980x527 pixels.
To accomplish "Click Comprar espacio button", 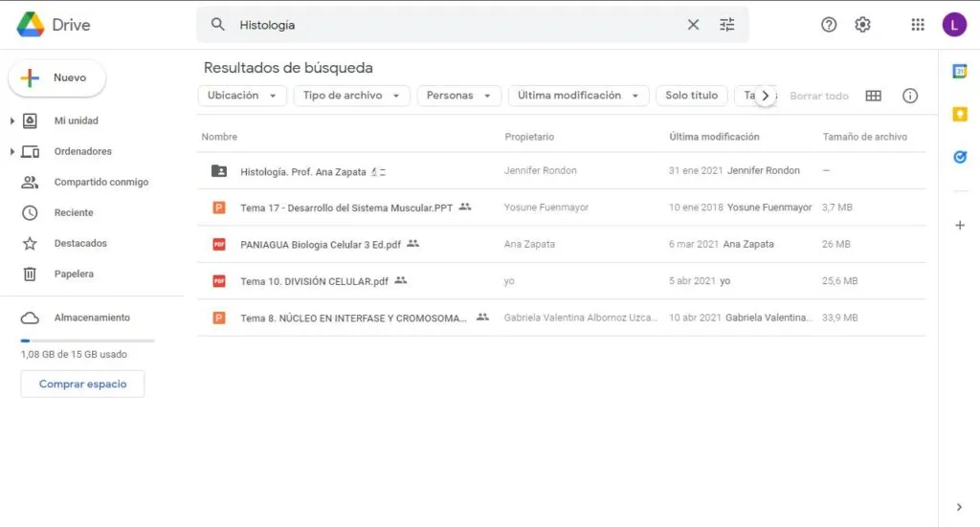I will coord(82,384).
